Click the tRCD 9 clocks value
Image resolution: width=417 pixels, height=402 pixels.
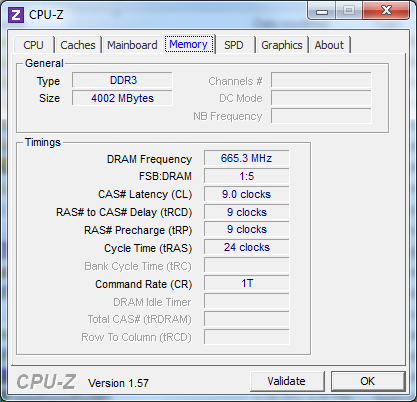pos(247,212)
